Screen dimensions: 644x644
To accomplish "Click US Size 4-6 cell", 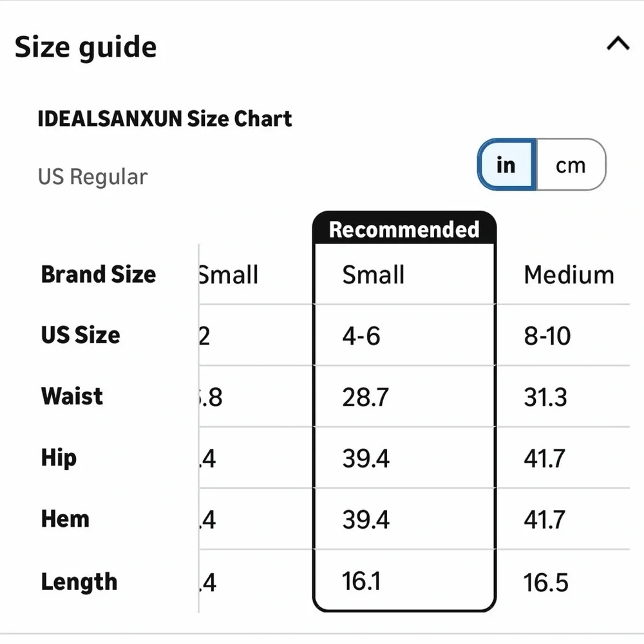I will tap(361, 336).
